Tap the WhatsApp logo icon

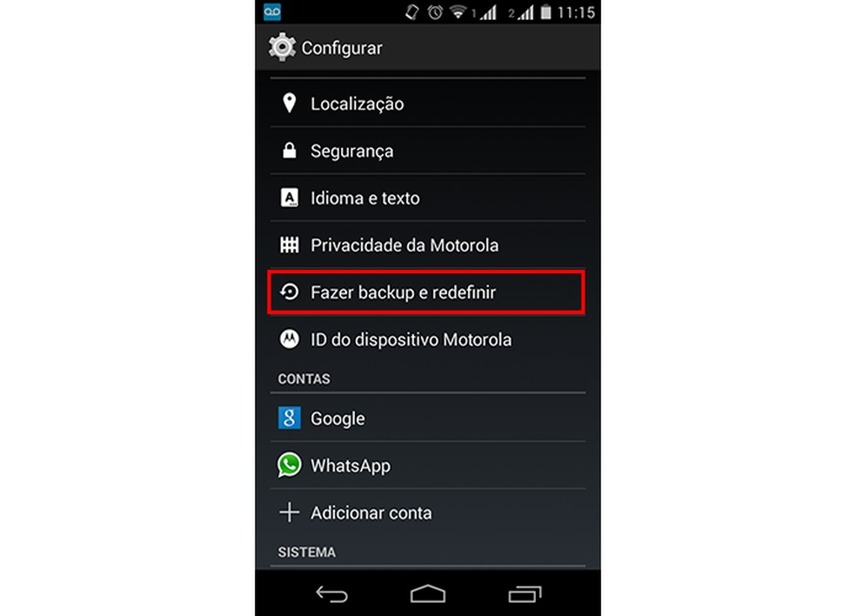pyautogui.click(x=290, y=465)
